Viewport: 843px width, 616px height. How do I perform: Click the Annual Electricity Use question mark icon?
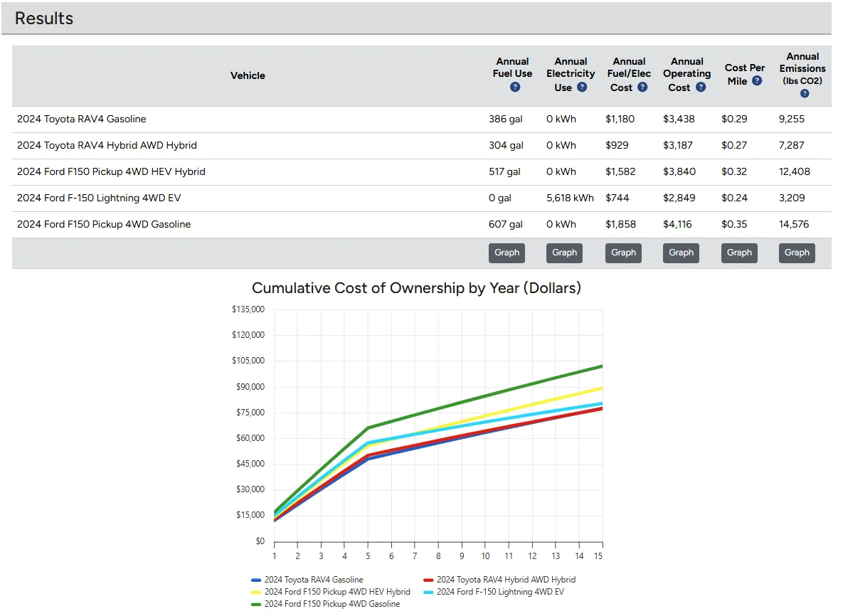click(x=582, y=87)
